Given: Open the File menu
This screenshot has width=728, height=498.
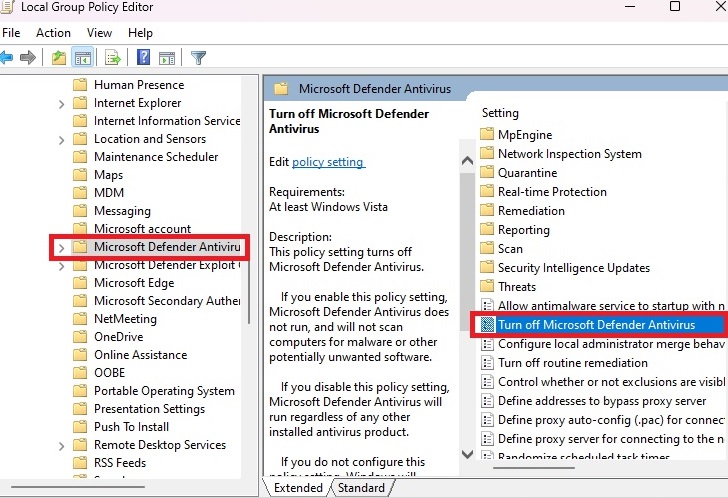Looking at the screenshot, I should 11,33.
